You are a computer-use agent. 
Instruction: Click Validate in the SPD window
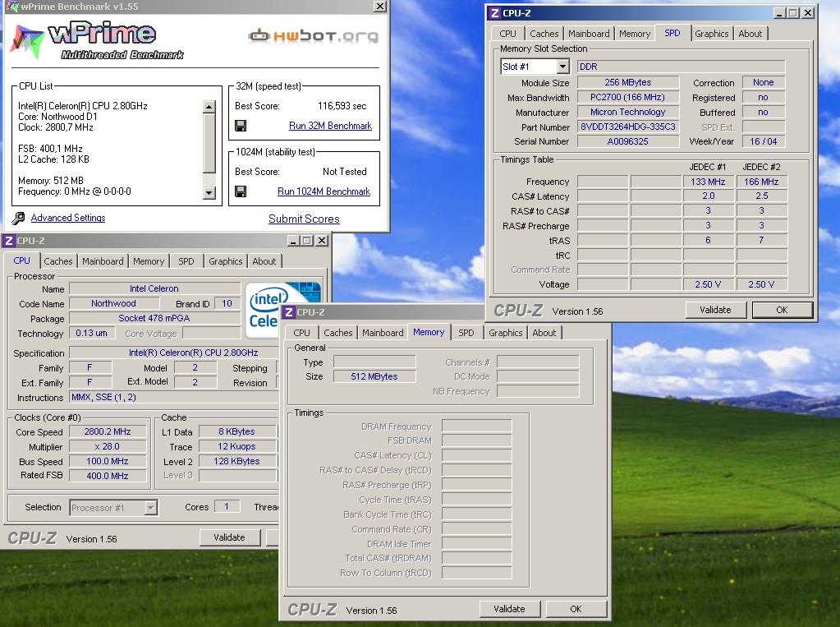click(715, 310)
